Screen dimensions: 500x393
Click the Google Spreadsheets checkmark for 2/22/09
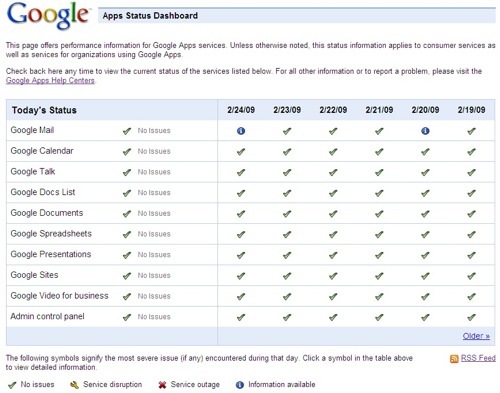333,234
